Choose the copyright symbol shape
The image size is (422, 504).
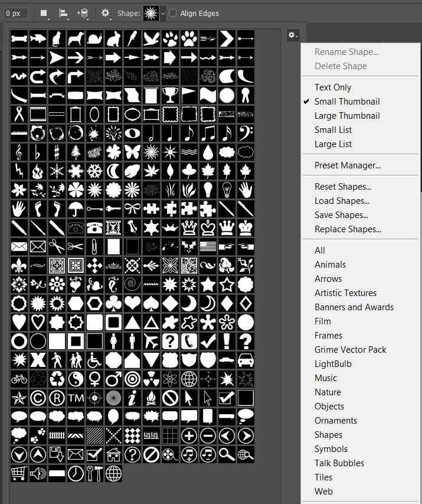tap(38, 398)
